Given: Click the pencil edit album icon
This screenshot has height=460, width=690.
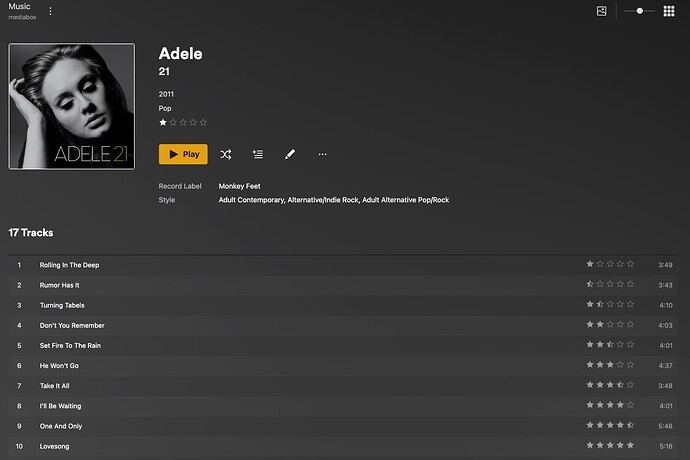Looking at the screenshot, I should pyautogui.click(x=290, y=154).
